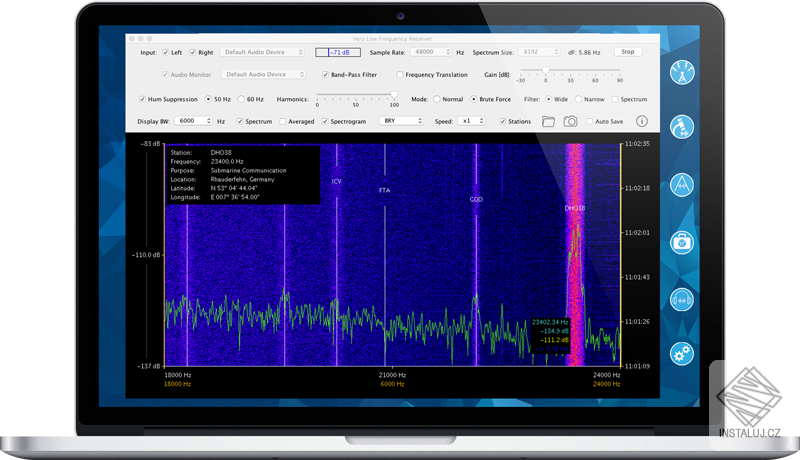800x460 pixels.
Task: Click the dF: 5.86 Hz readout
Action: pyautogui.click(x=584, y=53)
